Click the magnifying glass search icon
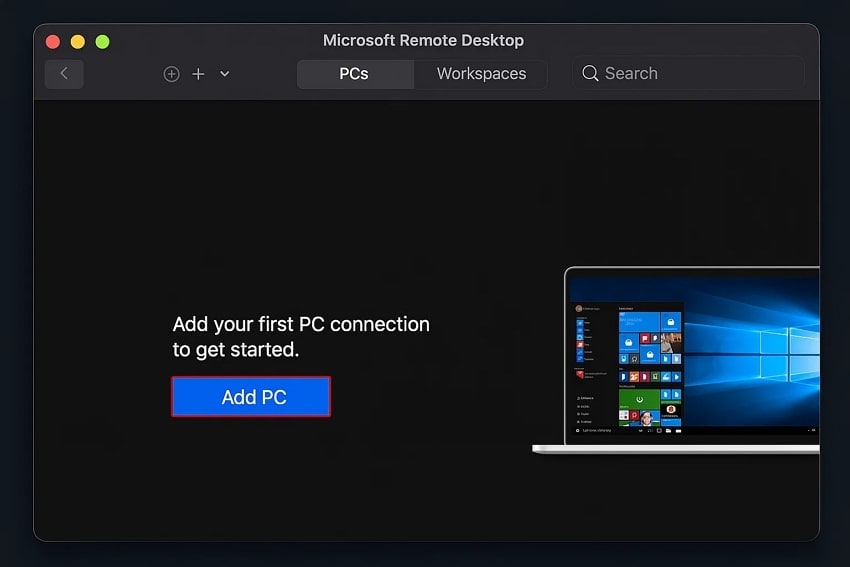Screen dimensions: 850x567 [590, 73]
